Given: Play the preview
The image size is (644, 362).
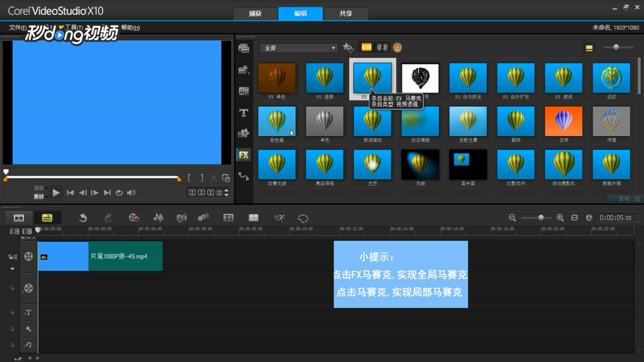Looking at the screenshot, I should (56, 193).
